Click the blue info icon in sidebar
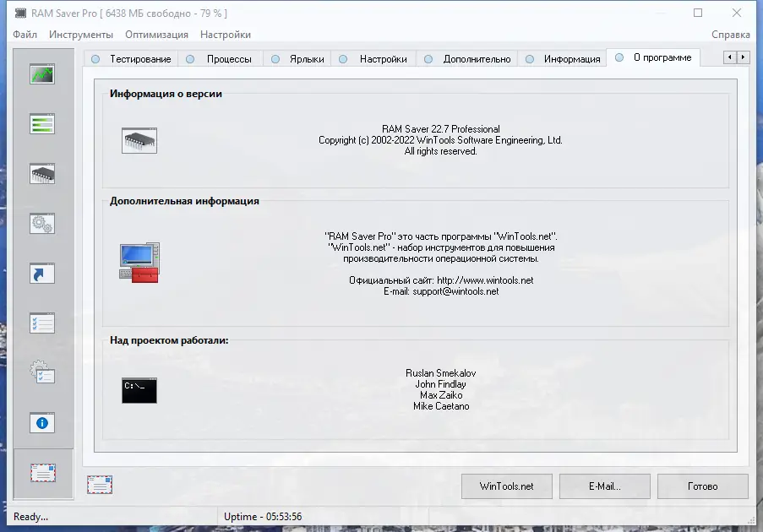Viewport: 763px width, 532px height. 41,422
